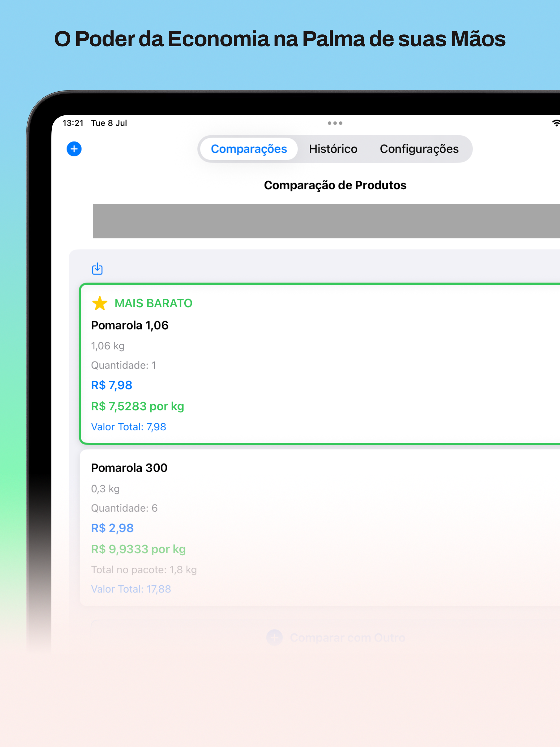The image size is (560, 747).
Task: Open the export/save icon above the cards
Action: click(x=97, y=269)
